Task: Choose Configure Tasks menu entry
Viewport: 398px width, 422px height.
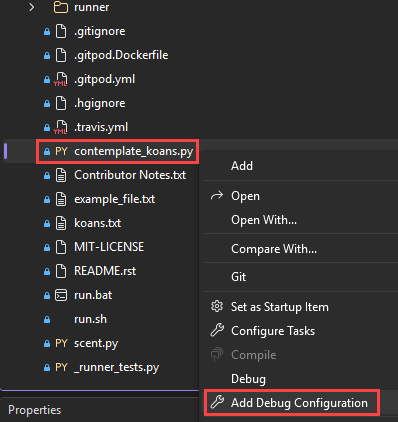Action: pyautogui.click(x=273, y=331)
